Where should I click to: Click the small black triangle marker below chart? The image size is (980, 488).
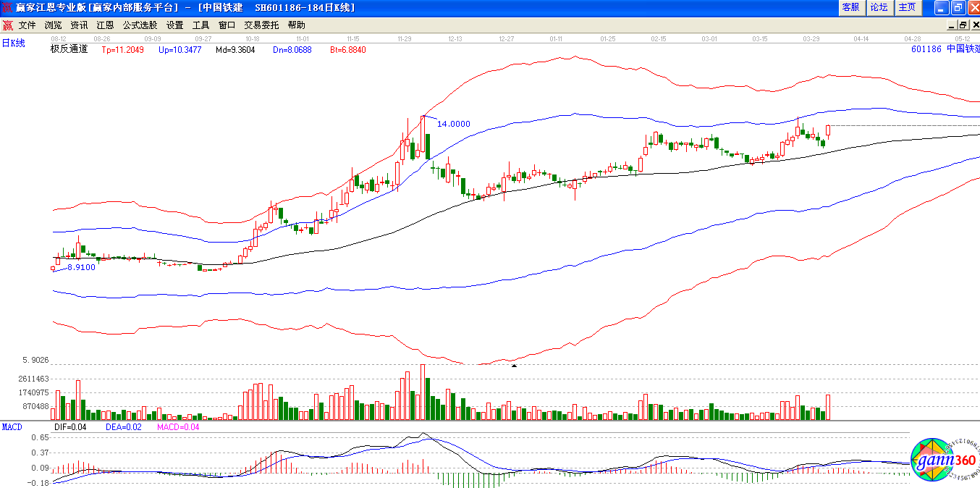(x=514, y=366)
